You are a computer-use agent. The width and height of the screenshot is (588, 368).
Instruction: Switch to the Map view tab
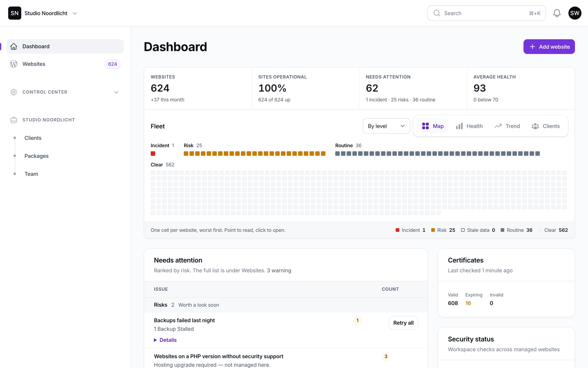(x=433, y=126)
